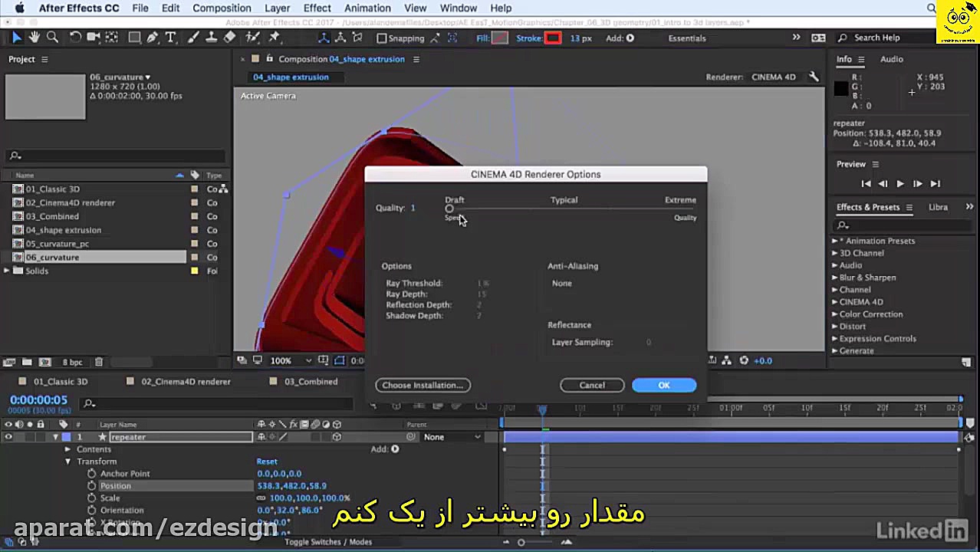Image resolution: width=980 pixels, height=552 pixels.
Task: Activate the Zoom tool in the toolbar
Action: coord(52,37)
